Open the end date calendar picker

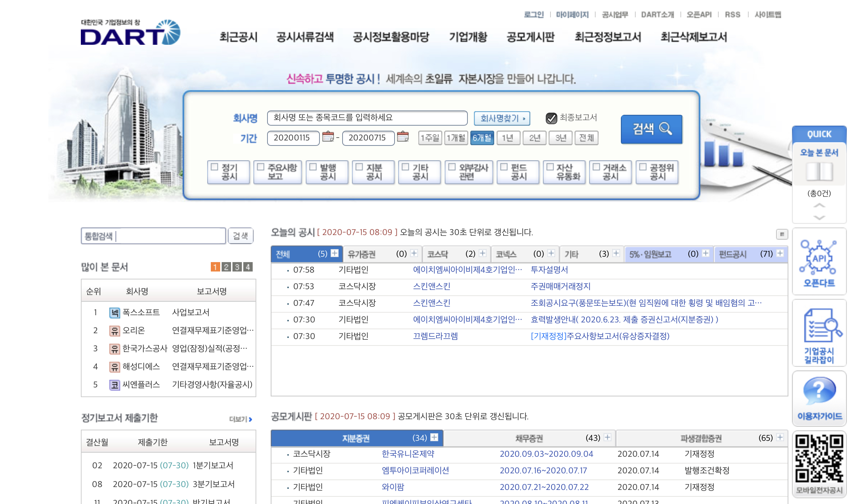[402, 136]
